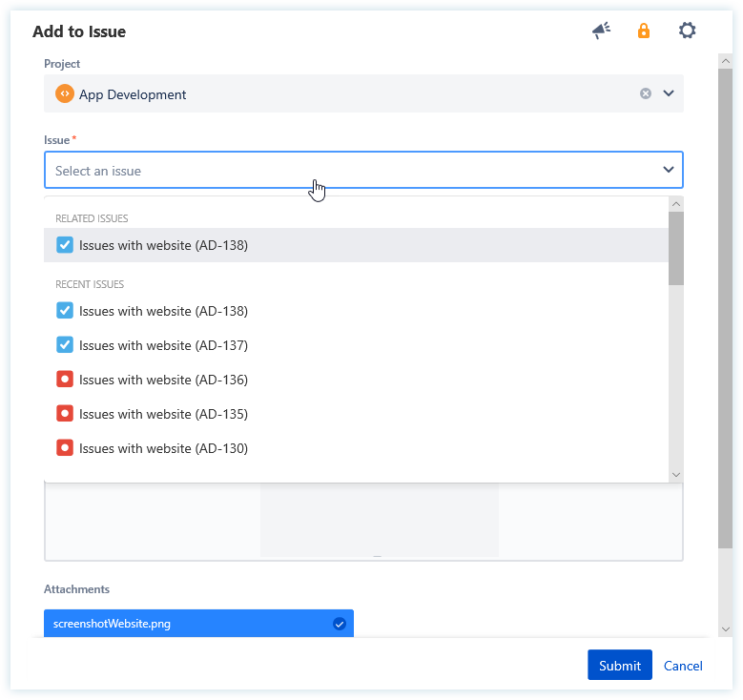Choose Issues with website (AD-136) from list
This screenshot has width=743, height=700.
pos(163,380)
